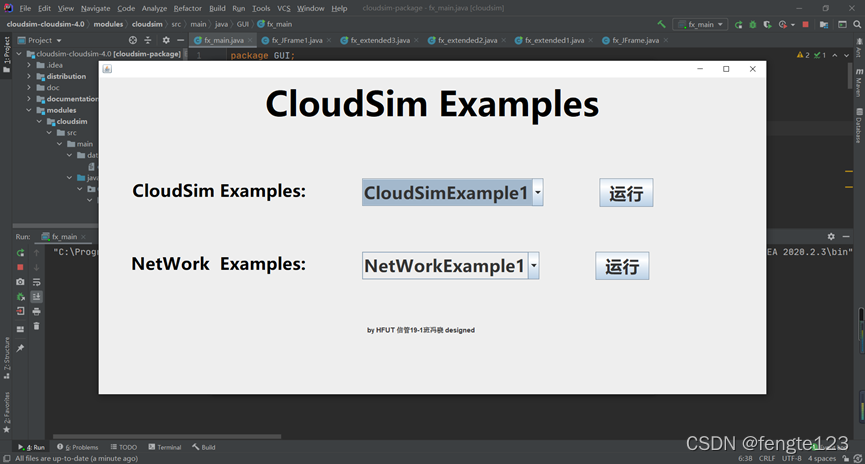Open Project Structure icon in toolbar
Screen dimensions: 865x464
pos(824,24)
